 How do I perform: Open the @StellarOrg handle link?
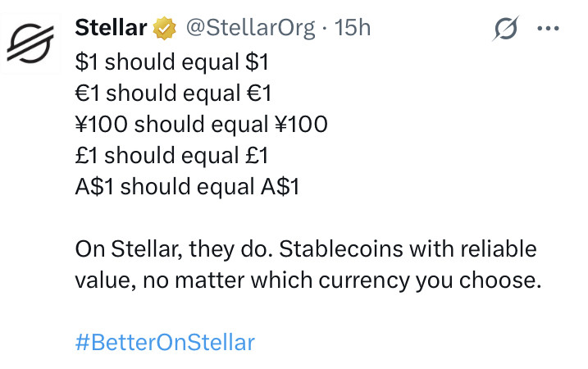click(x=250, y=29)
